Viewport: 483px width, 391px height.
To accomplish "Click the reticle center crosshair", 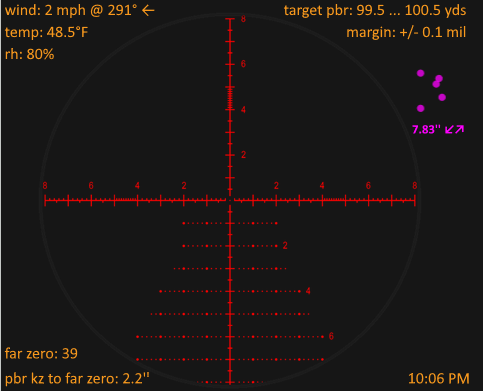I will tap(230, 200).
